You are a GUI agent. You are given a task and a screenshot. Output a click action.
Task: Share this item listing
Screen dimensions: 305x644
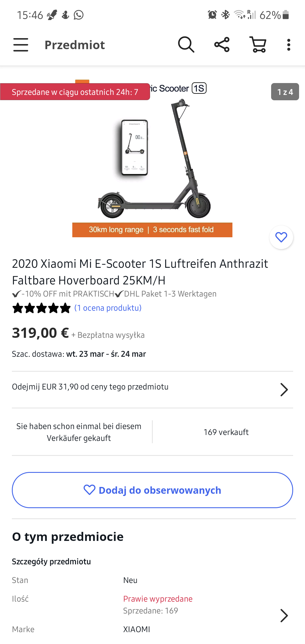222,45
